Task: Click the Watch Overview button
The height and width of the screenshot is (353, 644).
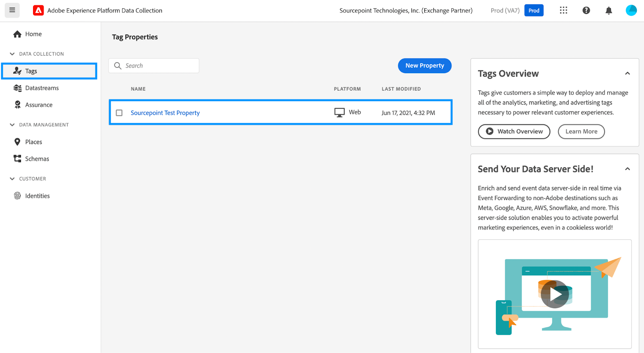Action: (514, 131)
